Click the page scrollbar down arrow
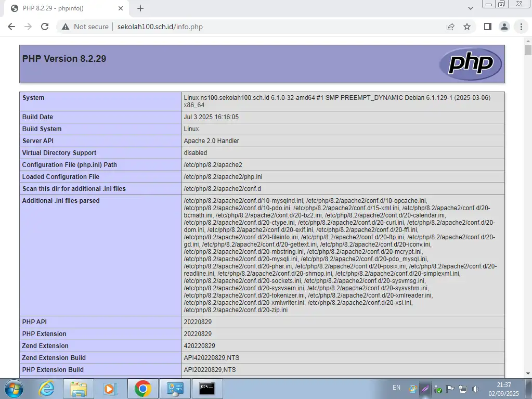Viewport: 532px width, 399px height. click(x=528, y=374)
